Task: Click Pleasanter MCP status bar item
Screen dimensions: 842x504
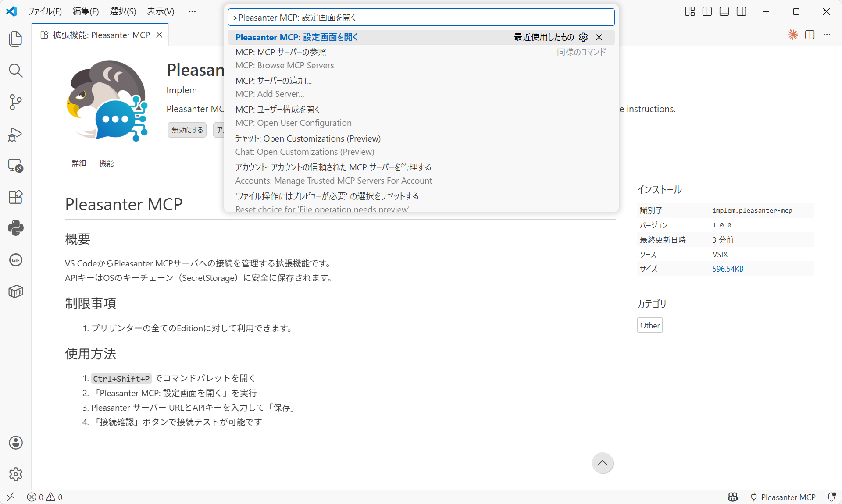Action: 783,497
